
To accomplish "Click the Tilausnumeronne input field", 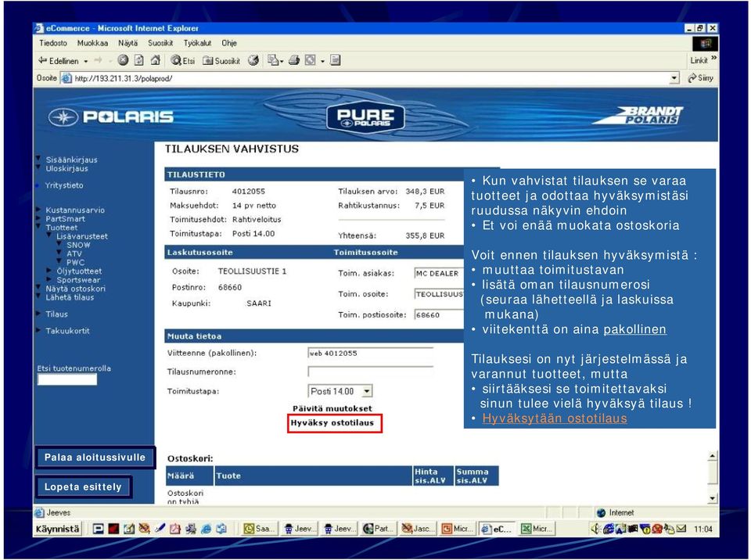I will click(x=370, y=372).
